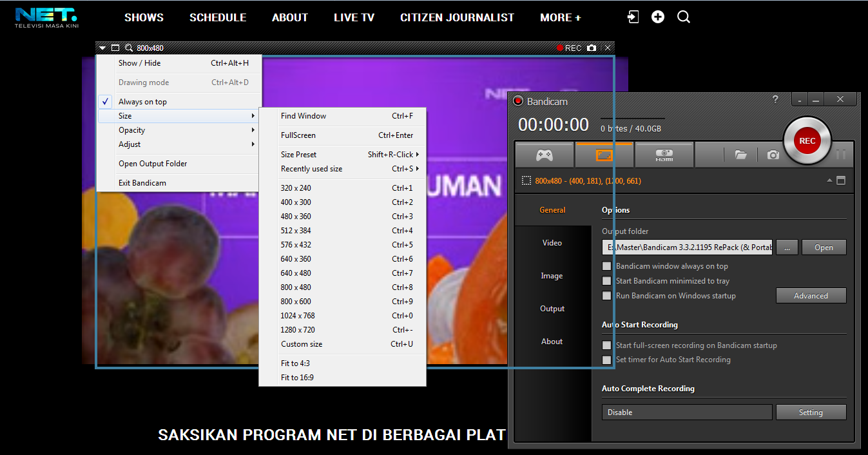The image size is (868, 455).
Task: Check 'Set timer for Auto Start Recording'
Action: [x=606, y=360]
